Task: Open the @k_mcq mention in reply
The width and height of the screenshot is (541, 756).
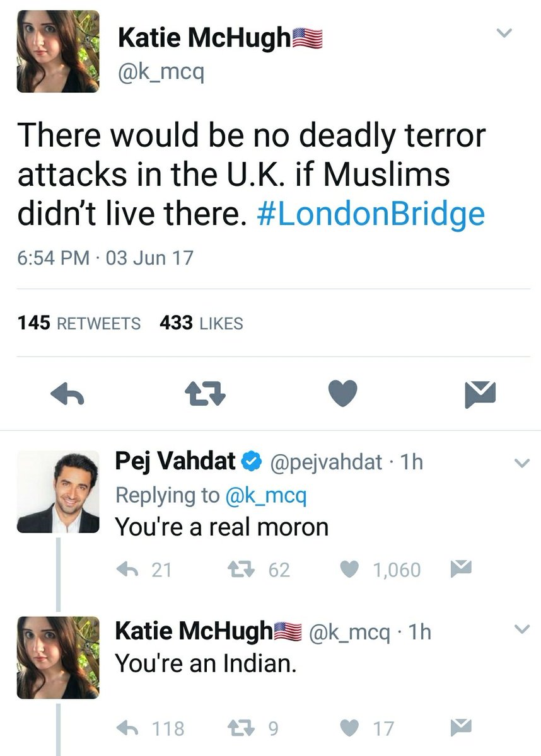Action: (x=265, y=495)
